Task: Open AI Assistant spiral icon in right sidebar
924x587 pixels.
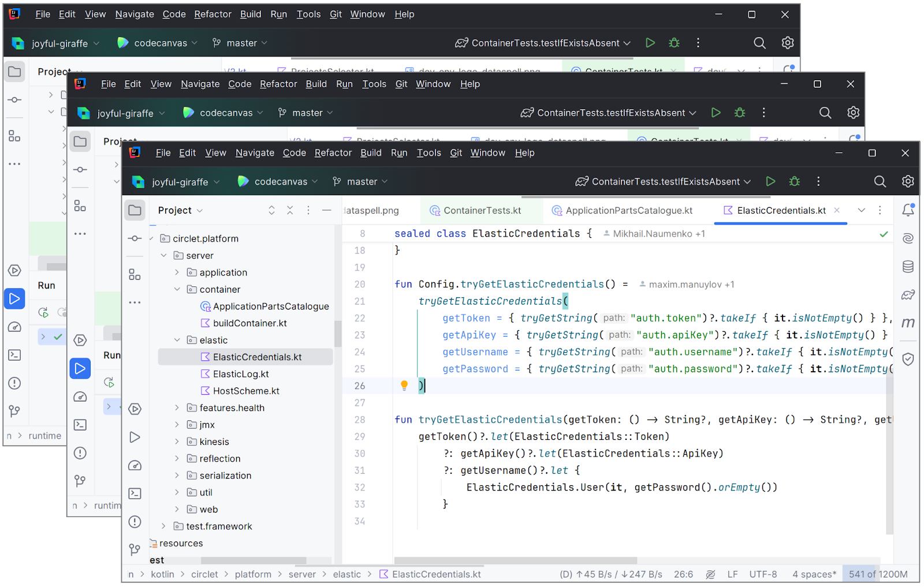Action: click(x=908, y=238)
